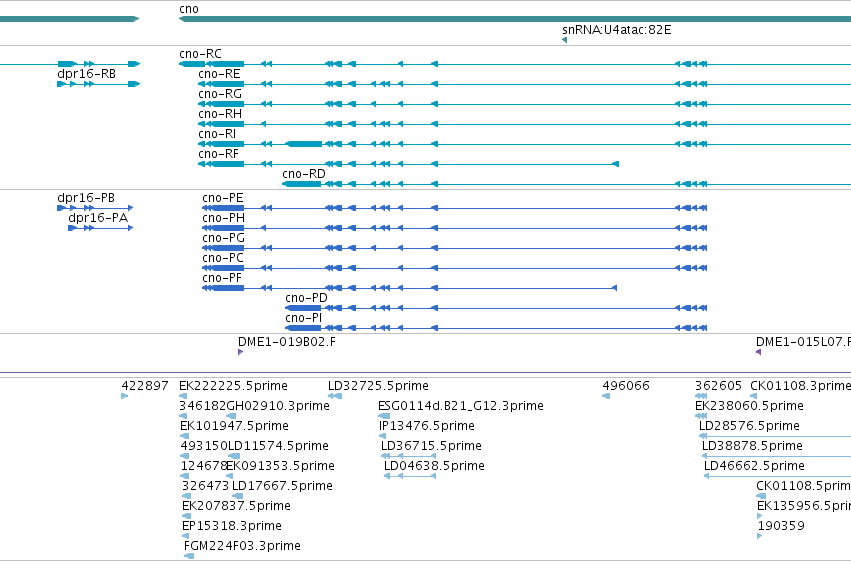Click the wide exon block on cno-RI
Image resolution: width=851 pixels, height=561 pixels.
point(304,144)
